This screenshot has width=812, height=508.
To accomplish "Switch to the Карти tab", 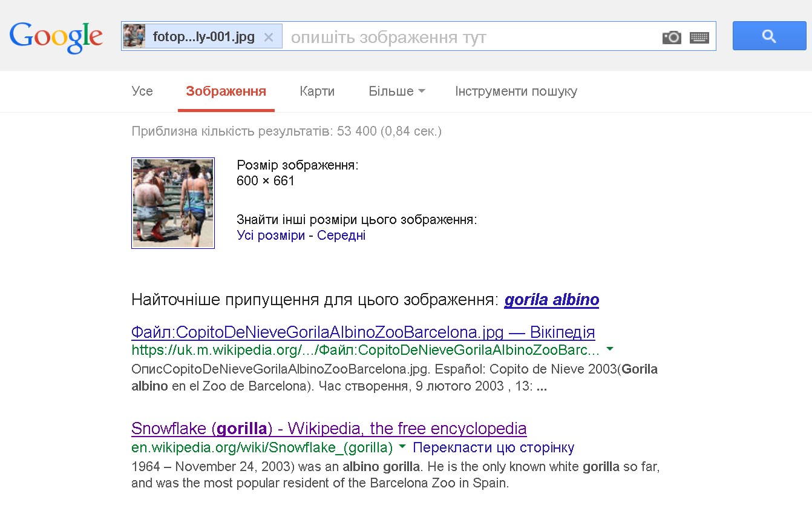I will click(317, 91).
